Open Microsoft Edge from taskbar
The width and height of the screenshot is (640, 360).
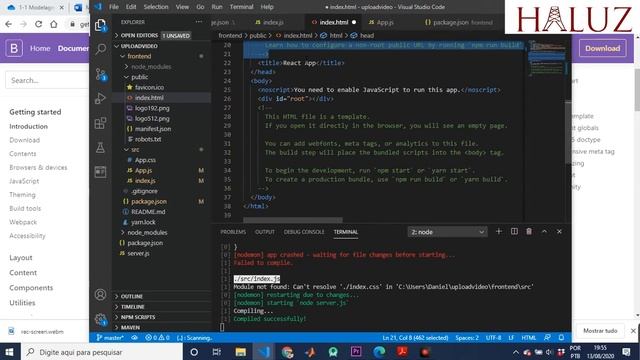(379, 352)
